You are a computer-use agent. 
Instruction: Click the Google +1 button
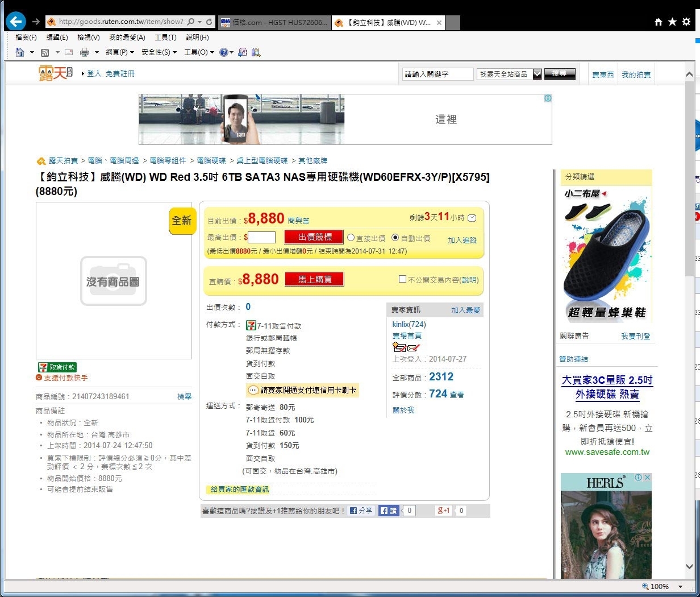444,511
